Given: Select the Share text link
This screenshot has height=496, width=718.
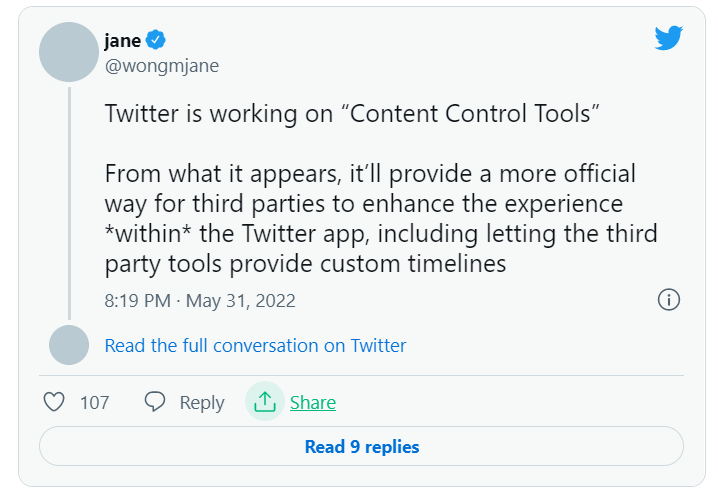Looking at the screenshot, I should click(313, 403).
